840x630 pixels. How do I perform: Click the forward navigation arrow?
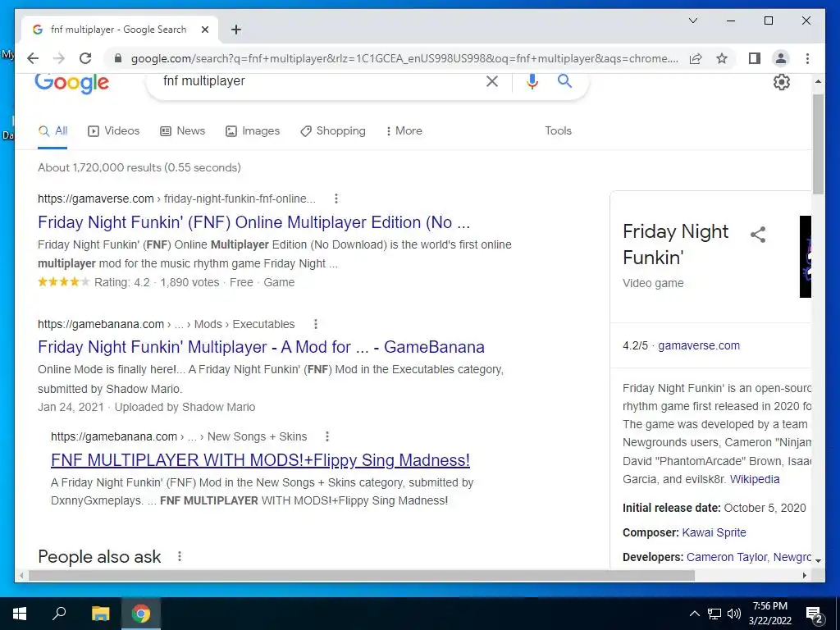pos(59,58)
